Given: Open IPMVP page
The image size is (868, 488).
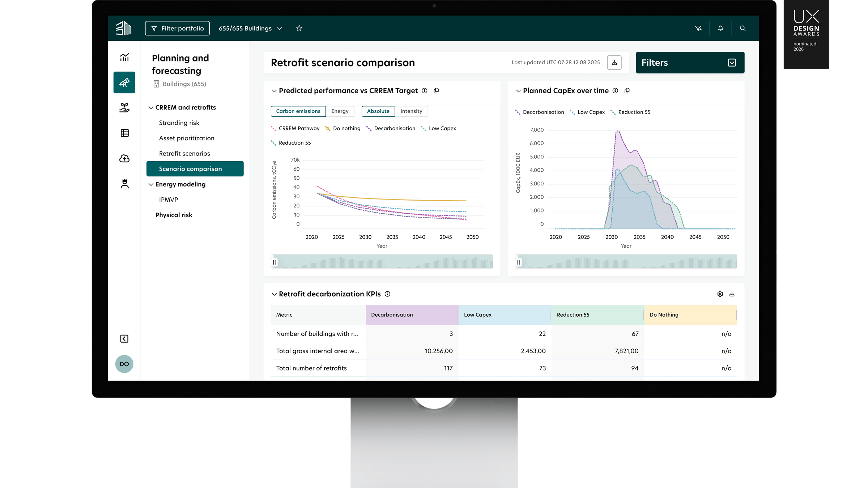Looking at the screenshot, I should pyautogui.click(x=169, y=200).
